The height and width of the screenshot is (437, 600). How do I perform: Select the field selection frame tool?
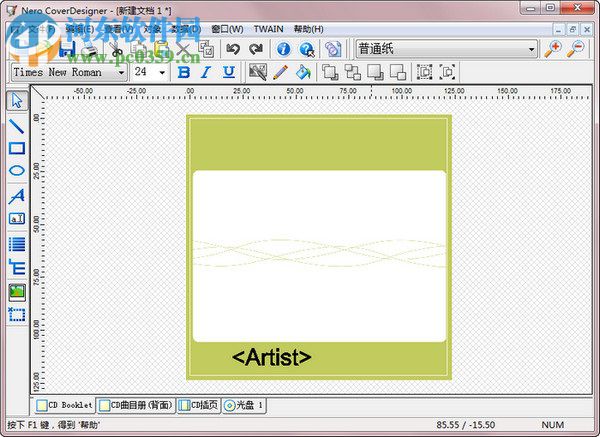(x=17, y=314)
